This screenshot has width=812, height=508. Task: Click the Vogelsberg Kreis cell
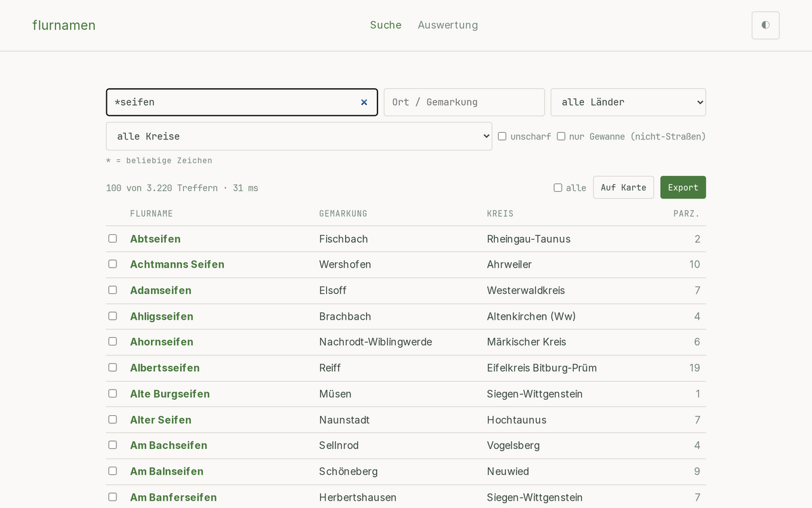pyautogui.click(x=514, y=446)
